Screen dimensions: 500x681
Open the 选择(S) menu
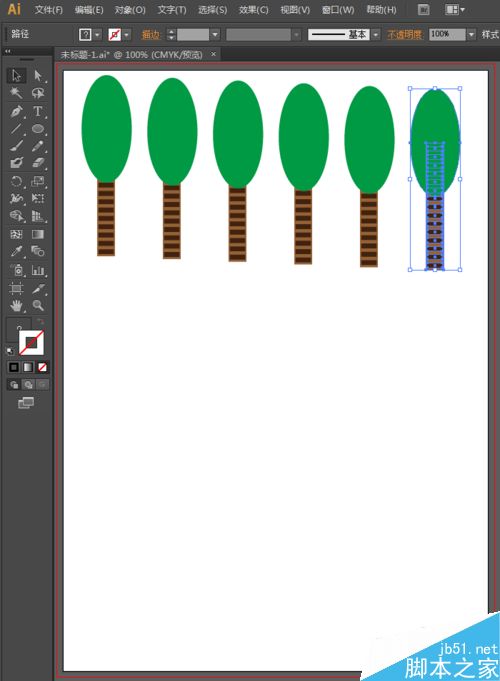tap(212, 10)
